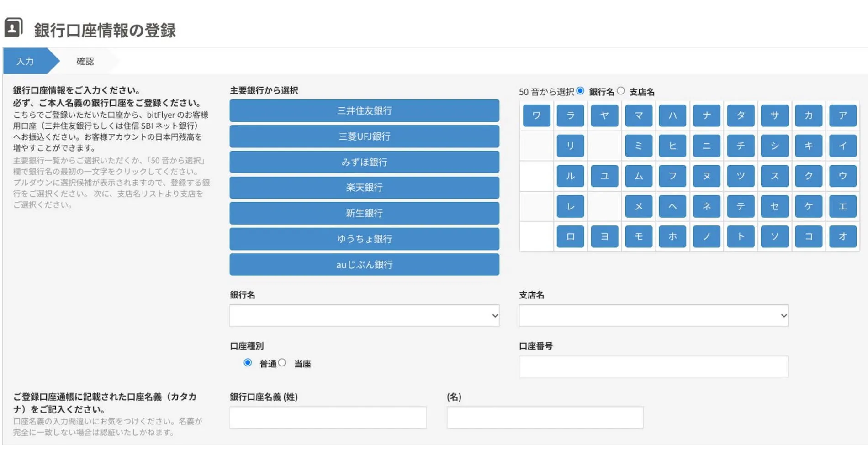This screenshot has height=455, width=868.
Task: Choose auじぶん銀行 bank button
Action: pyautogui.click(x=364, y=264)
